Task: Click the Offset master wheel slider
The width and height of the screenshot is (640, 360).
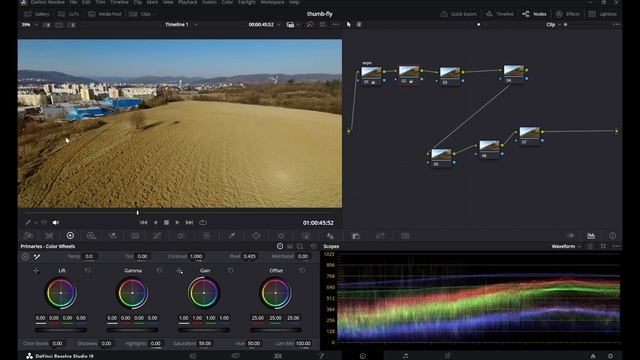Action: [x=276, y=330]
